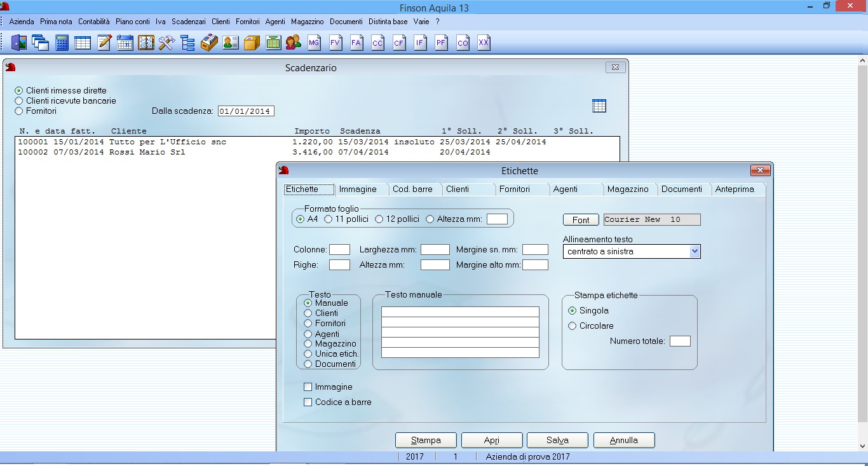This screenshot has width=868, height=466.
Task: Click the cascading windows toolbar icon
Action: click(41, 43)
